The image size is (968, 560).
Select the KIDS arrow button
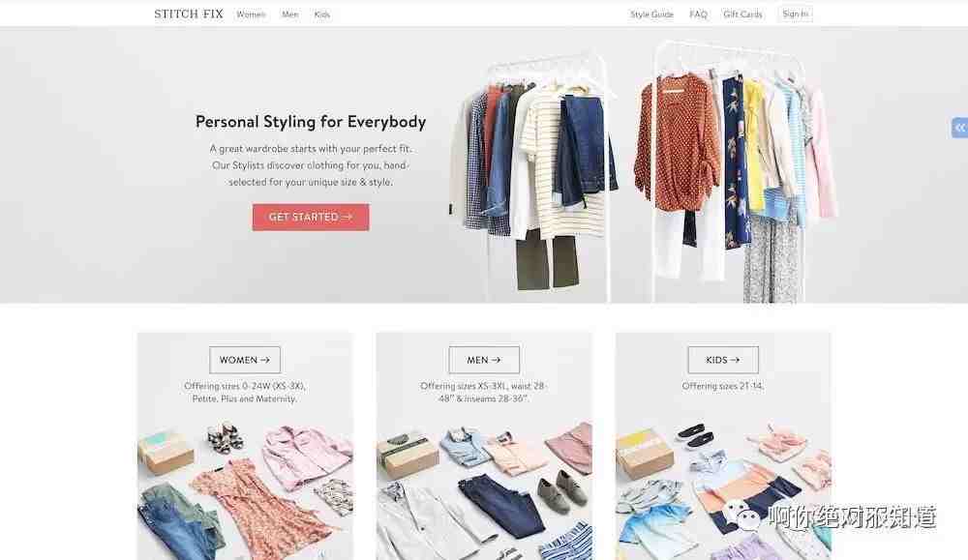(723, 360)
